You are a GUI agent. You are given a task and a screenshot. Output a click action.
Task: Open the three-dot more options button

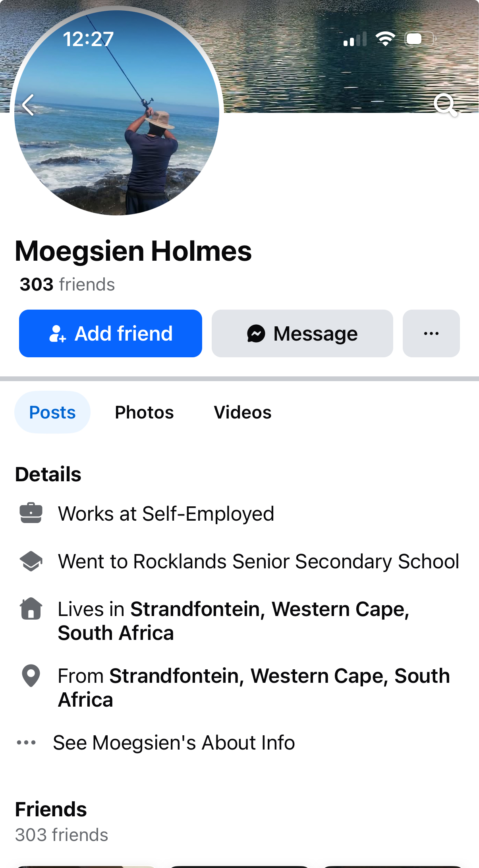coord(431,333)
